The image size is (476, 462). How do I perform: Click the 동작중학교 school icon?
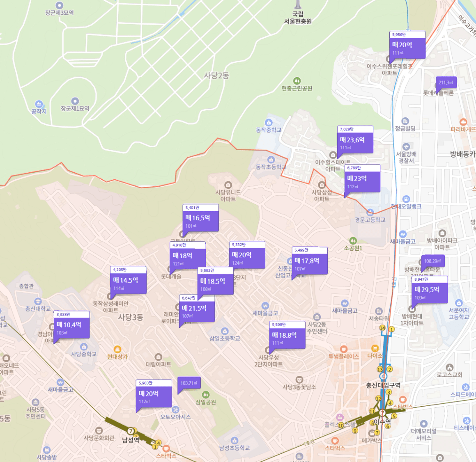tap(268, 123)
